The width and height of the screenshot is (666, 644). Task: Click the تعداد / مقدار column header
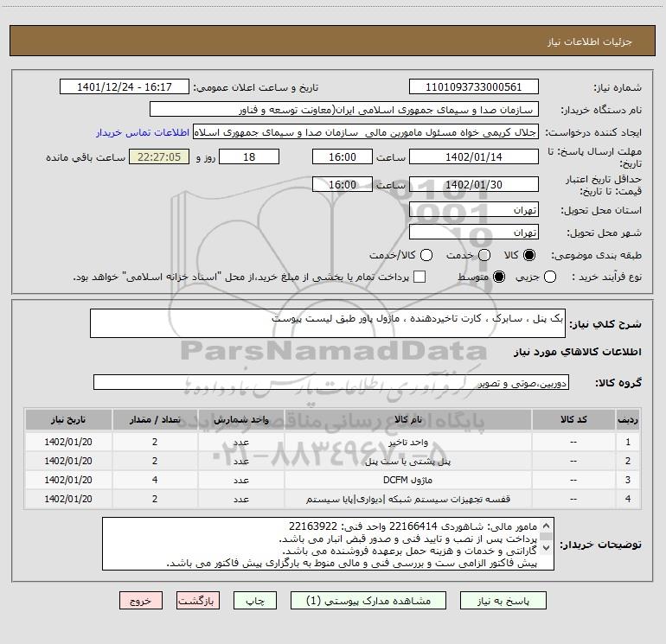[155, 419]
